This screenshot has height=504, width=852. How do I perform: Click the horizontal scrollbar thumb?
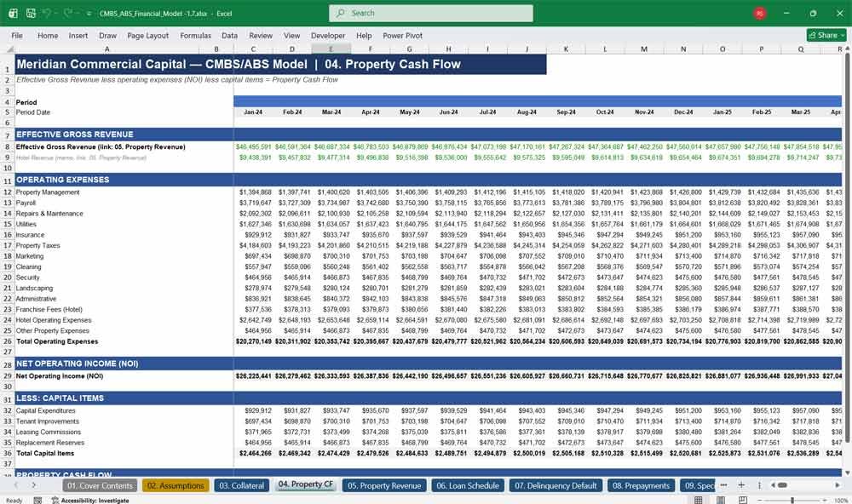tap(782, 485)
